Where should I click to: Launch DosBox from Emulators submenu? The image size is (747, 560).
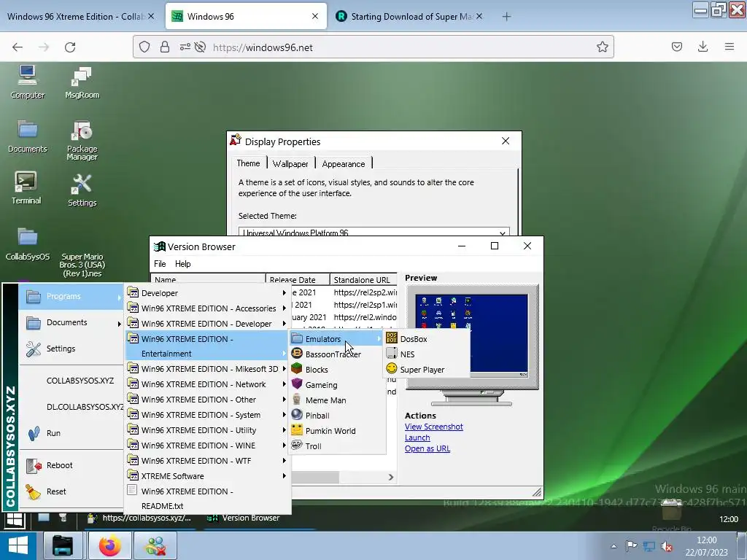tap(427, 338)
